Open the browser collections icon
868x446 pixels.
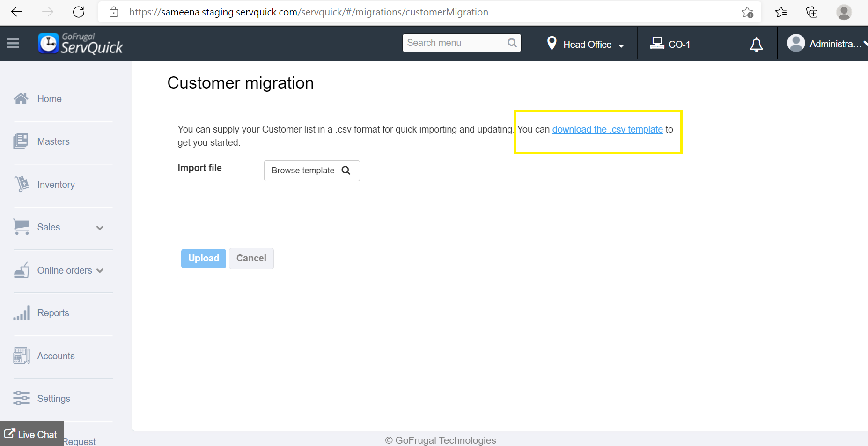[x=812, y=12]
